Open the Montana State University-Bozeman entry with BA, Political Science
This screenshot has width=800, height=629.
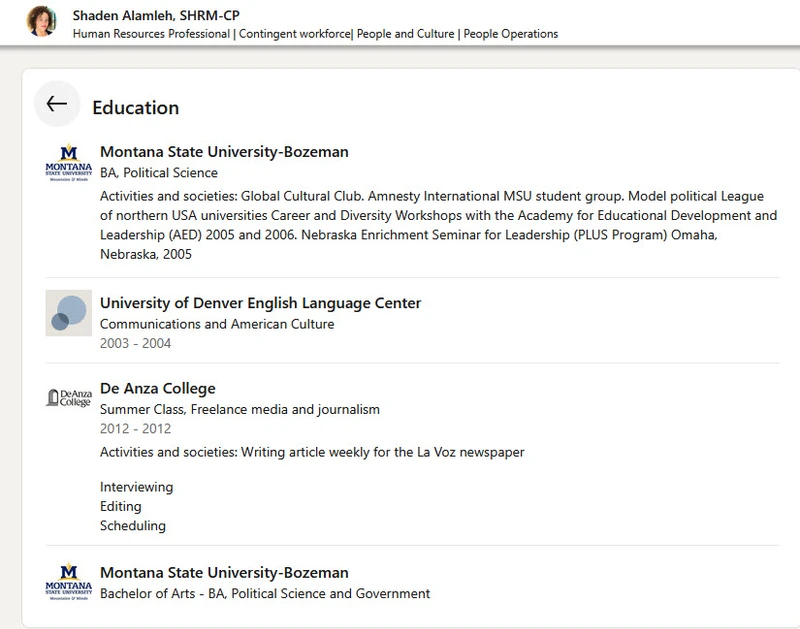[224, 152]
